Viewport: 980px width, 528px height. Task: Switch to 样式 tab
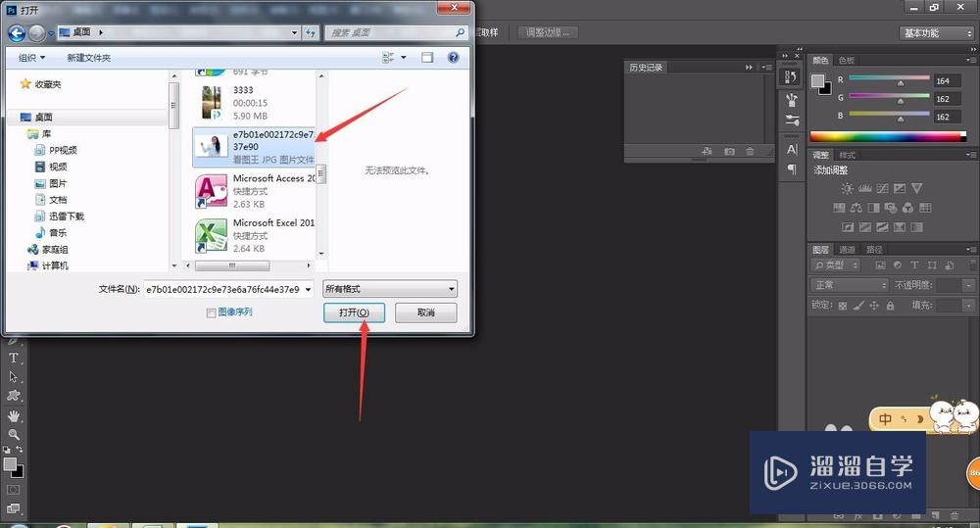pos(848,155)
